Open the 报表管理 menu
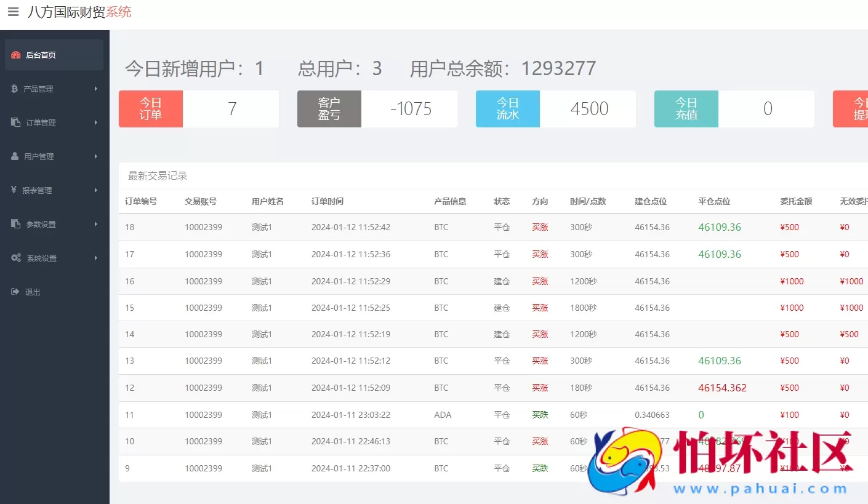 pos(43,190)
